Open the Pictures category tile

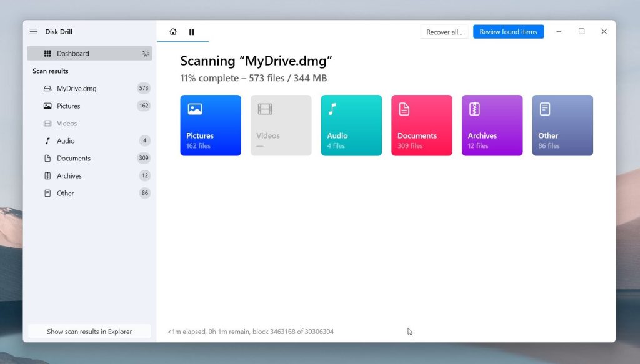(x=211, y=125)
